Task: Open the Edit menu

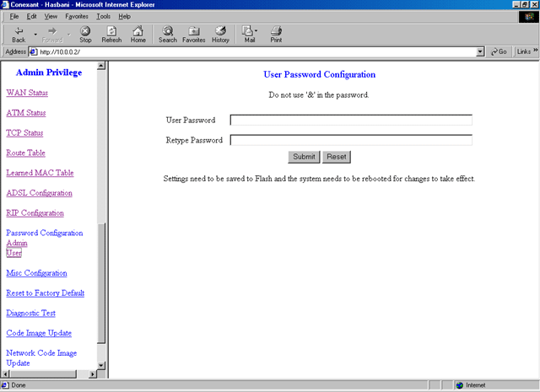Action: coord(32,16)
